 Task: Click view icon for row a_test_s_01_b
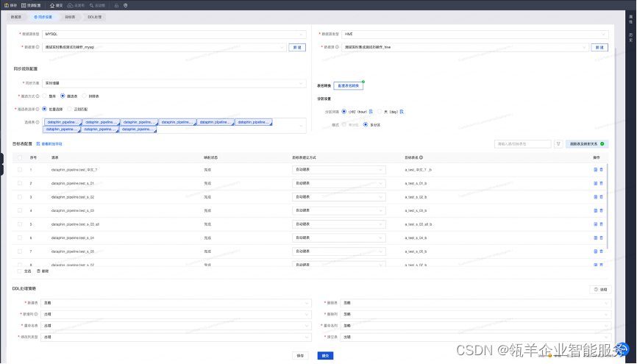[x=596, y=183]
